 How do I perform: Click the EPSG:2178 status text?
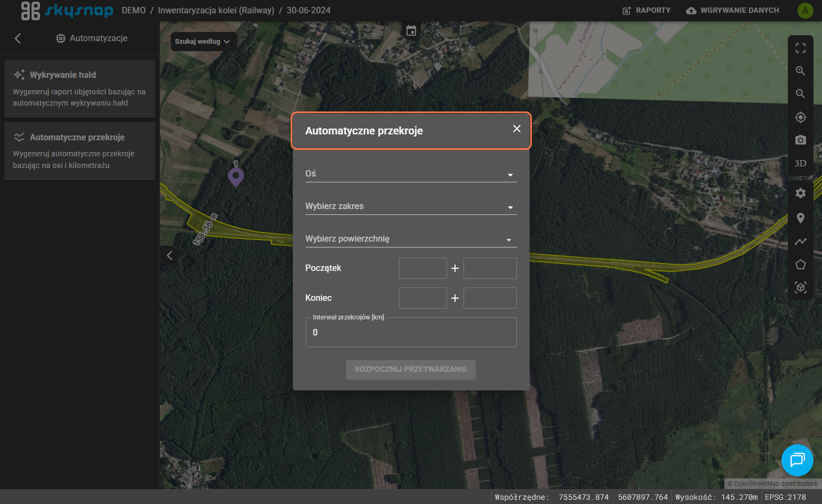point(785,497)
